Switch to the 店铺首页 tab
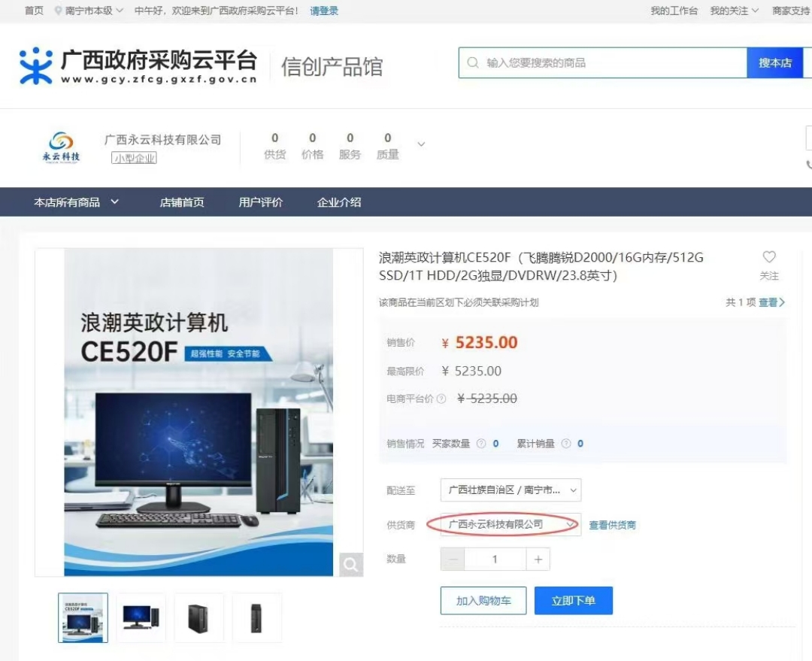812x661 pixels. click(182, 202)
